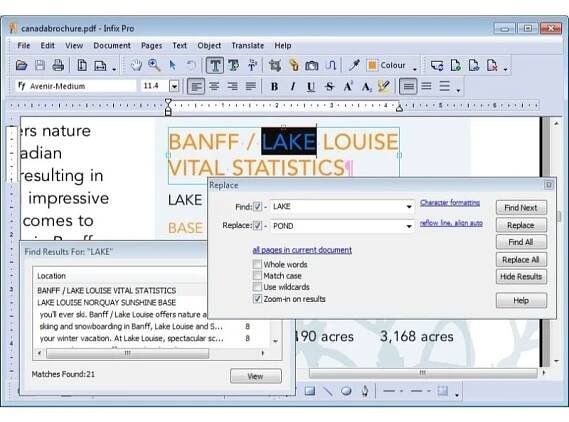Click the Link chain tool icon
This screenshot has width=569, height=422.
294,66
